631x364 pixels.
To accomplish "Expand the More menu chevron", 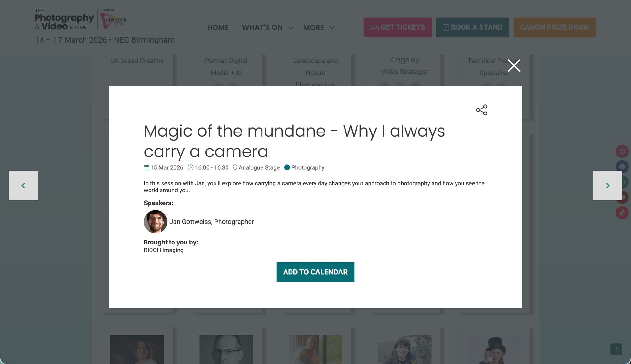I will tap(332, 28).
